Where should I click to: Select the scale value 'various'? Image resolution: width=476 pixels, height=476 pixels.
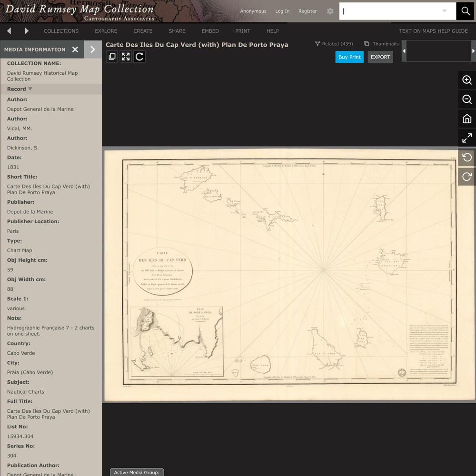tap(16, 308)
